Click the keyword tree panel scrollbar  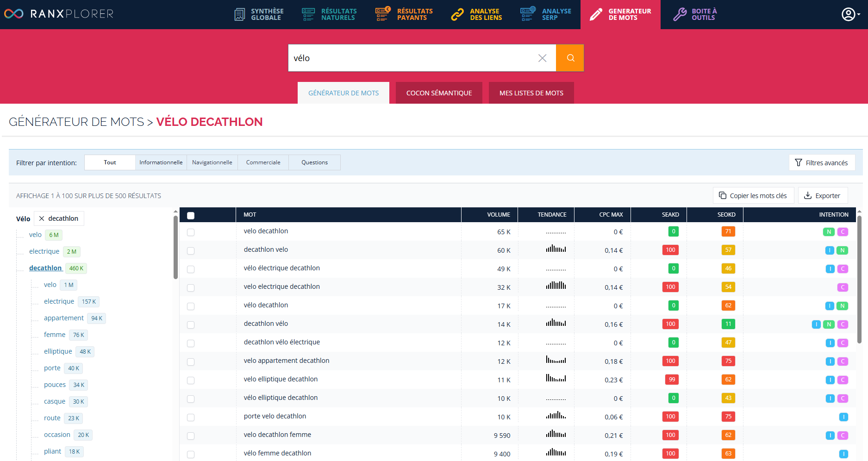175,247
